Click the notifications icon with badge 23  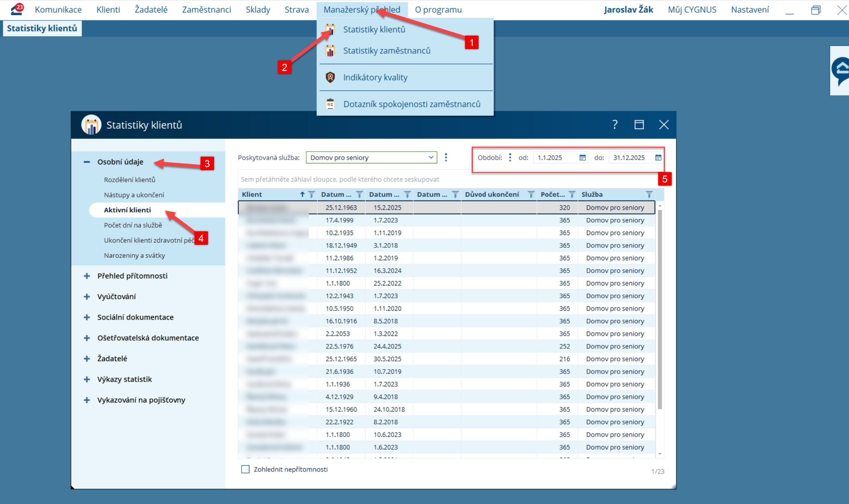tap(16, 9)
